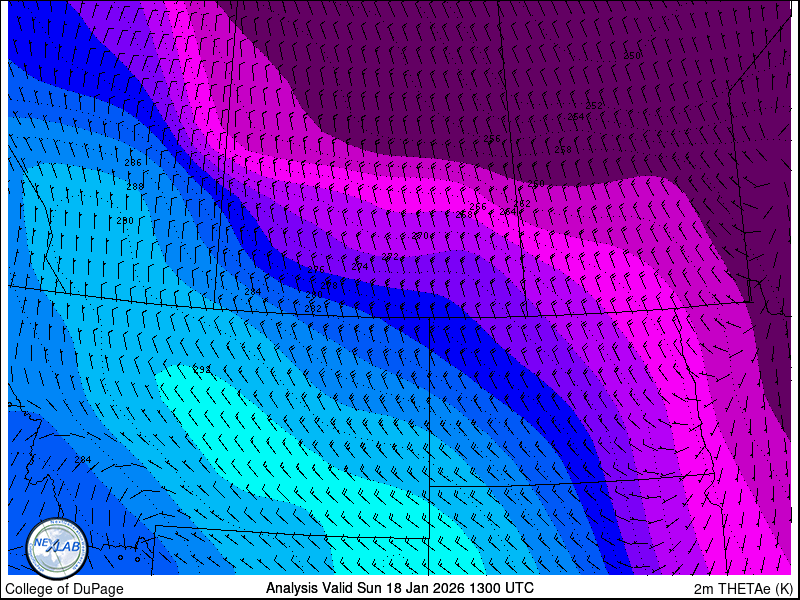Select the 290 contour label
Screen dimensions: 800x600
(x=125, y=221)
